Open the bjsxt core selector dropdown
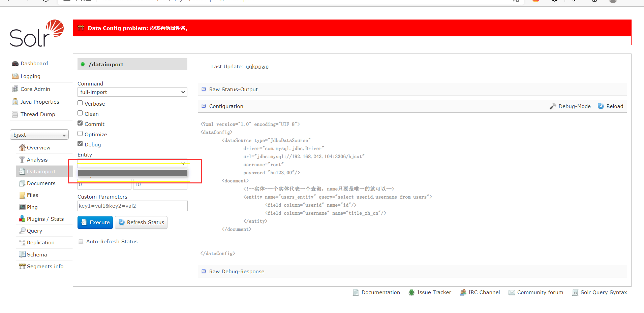This screenshot has height=313, width=644. tap(39, 135)
